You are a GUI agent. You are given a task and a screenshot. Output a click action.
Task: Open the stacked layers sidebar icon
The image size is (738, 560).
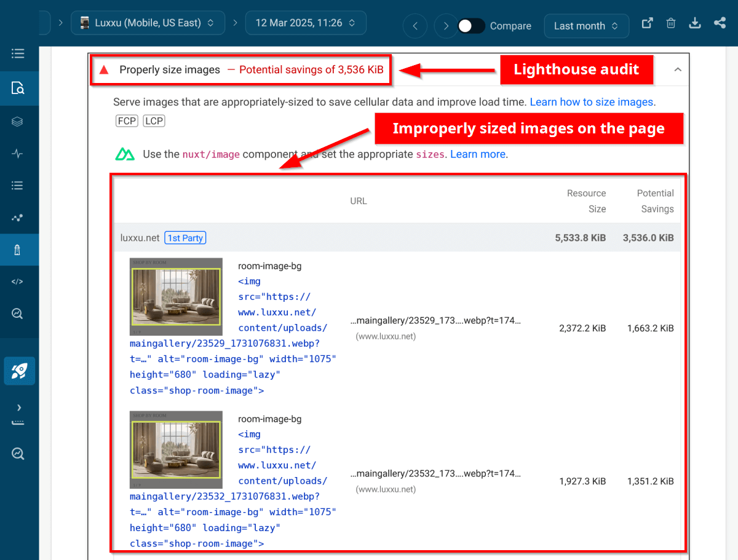click(18, 122)
